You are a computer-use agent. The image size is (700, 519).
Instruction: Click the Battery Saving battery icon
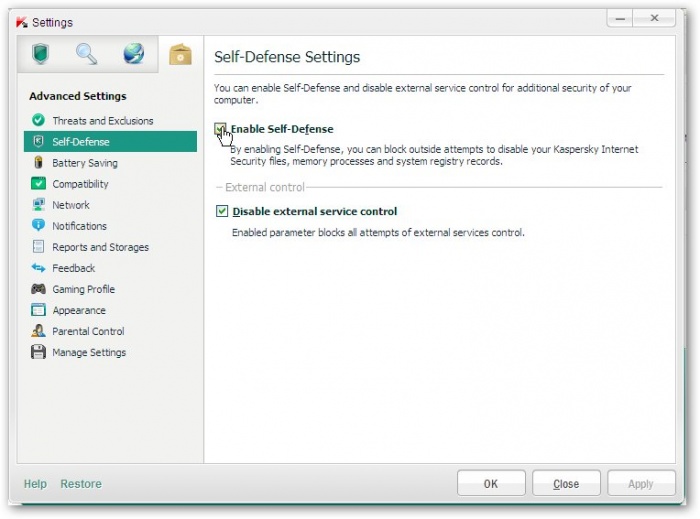(38, 162)
